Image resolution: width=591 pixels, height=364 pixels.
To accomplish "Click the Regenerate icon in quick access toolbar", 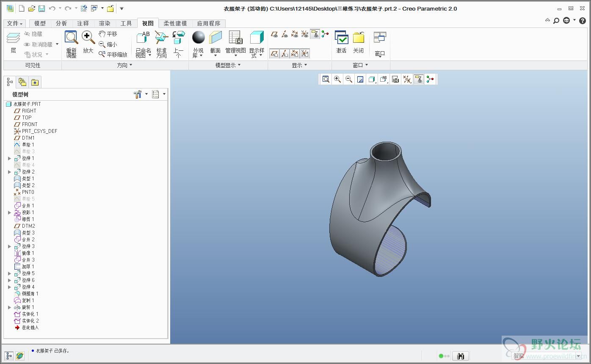I will (83, 8).
